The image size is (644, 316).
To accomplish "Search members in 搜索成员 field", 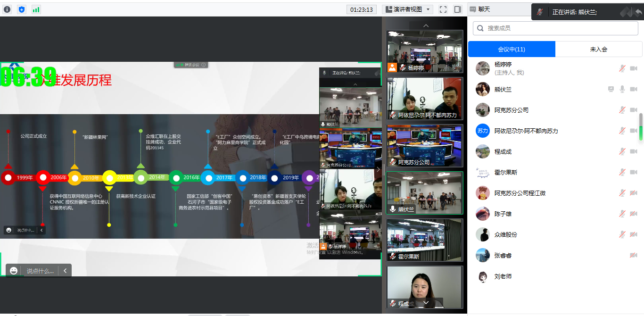I will tap(555, 28).
